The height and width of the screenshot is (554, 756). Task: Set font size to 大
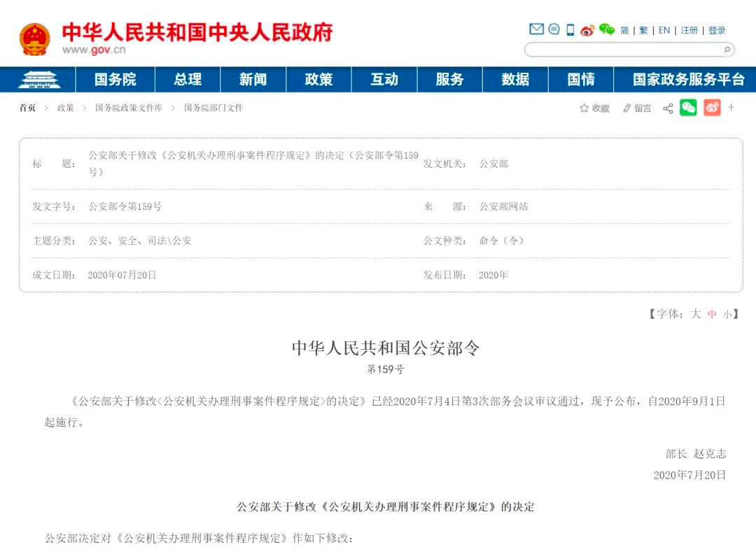pos(695,315)
